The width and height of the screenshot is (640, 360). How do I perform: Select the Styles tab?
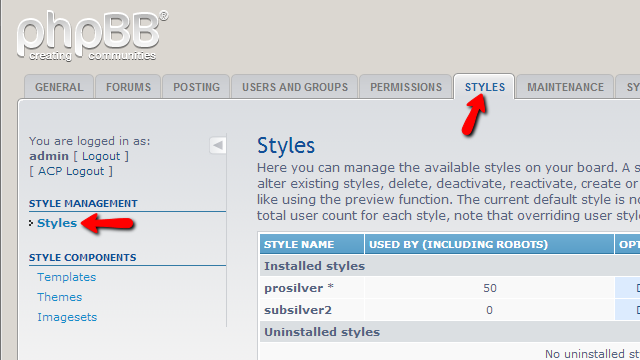[x=484, y=87]
